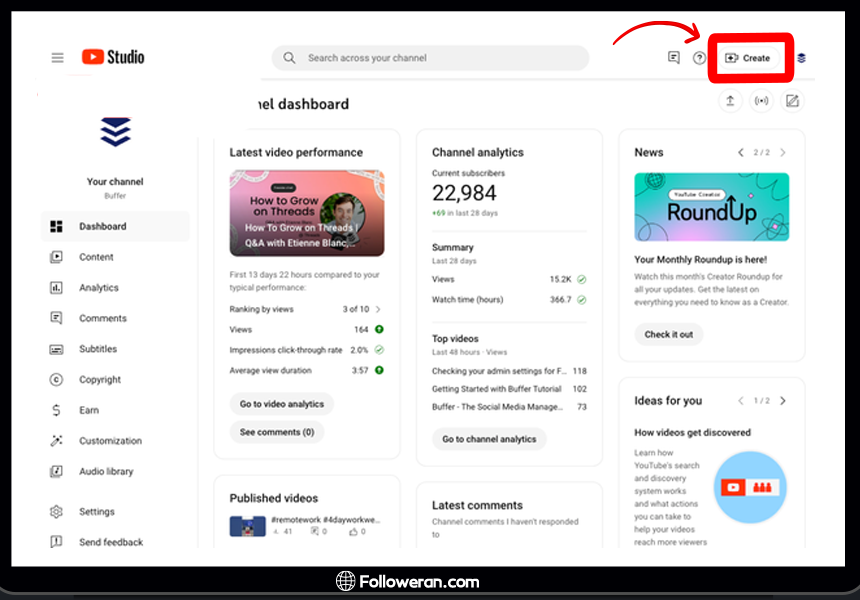Go to previous News card
Image resolution: width=860 pixels, height=600 pixels.
741,153
